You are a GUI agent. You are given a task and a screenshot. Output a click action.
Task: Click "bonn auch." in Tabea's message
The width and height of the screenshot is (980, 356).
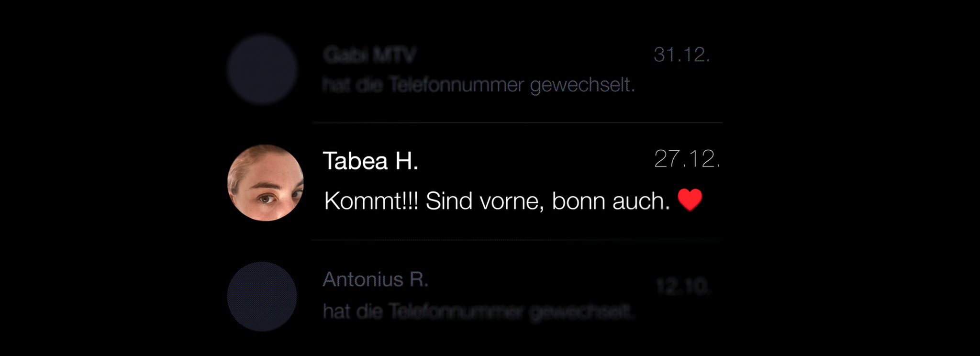tap(611, 201)
